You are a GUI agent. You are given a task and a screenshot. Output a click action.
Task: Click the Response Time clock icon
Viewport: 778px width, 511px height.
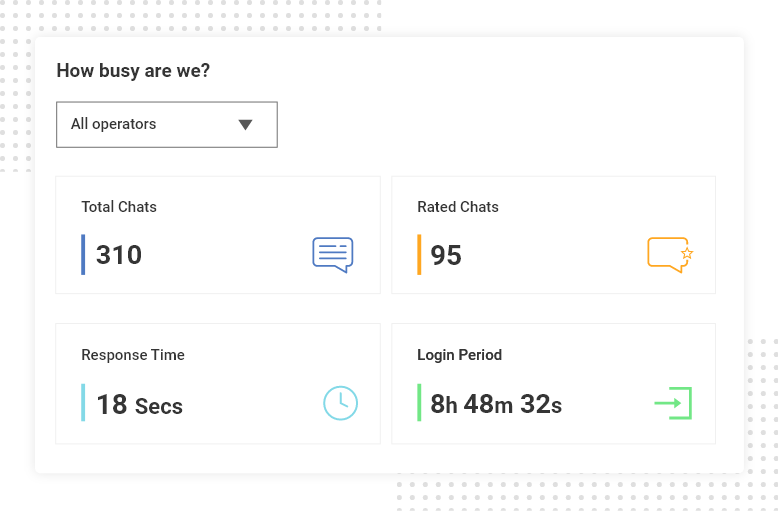click(x=340, y=403)
